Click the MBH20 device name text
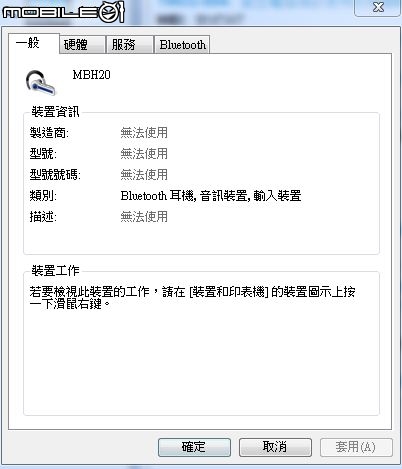This screenshot has width=402, height=469. [91, 75]
